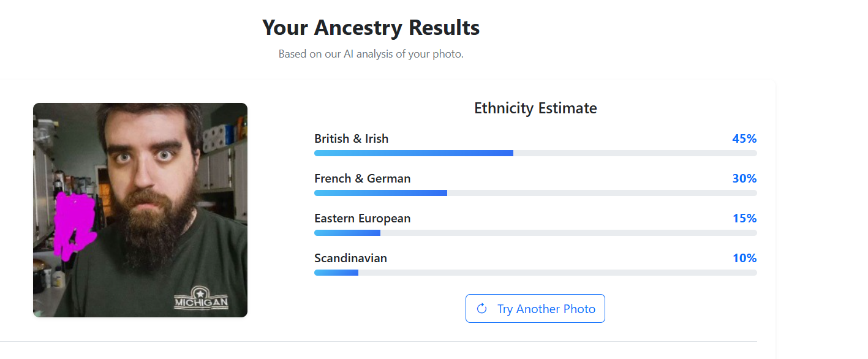Select the British & Irish label
The image size is (868, 359).
pyautogui.click(x=351, y=139)
